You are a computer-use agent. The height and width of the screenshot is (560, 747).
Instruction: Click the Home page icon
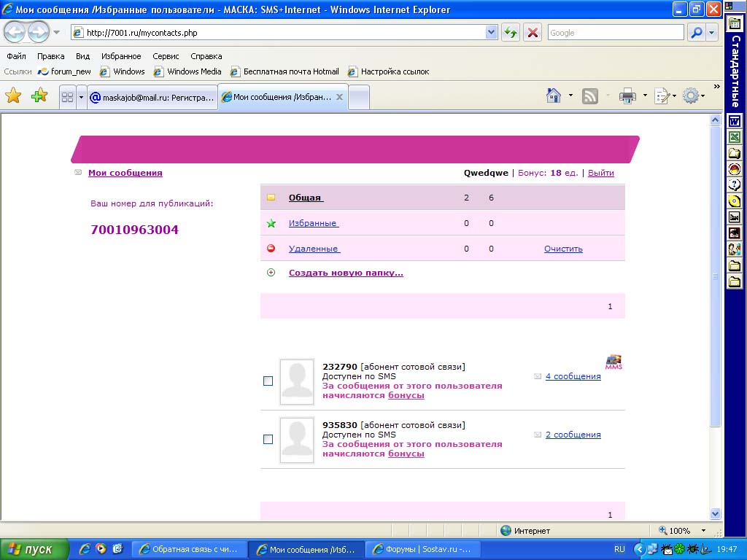[x=554, y=96]
